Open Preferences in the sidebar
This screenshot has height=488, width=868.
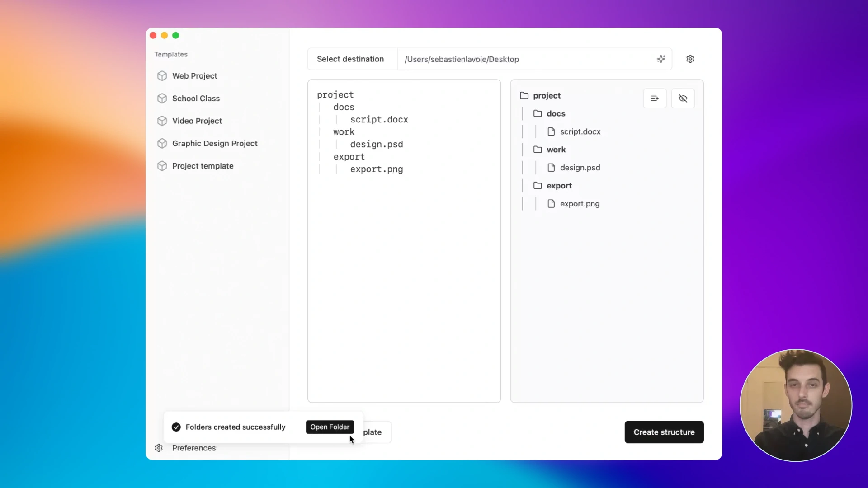(194, 448)
